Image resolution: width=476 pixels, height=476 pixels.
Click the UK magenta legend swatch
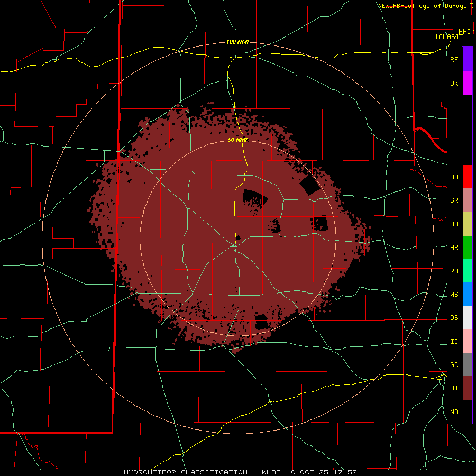[467, 83]
